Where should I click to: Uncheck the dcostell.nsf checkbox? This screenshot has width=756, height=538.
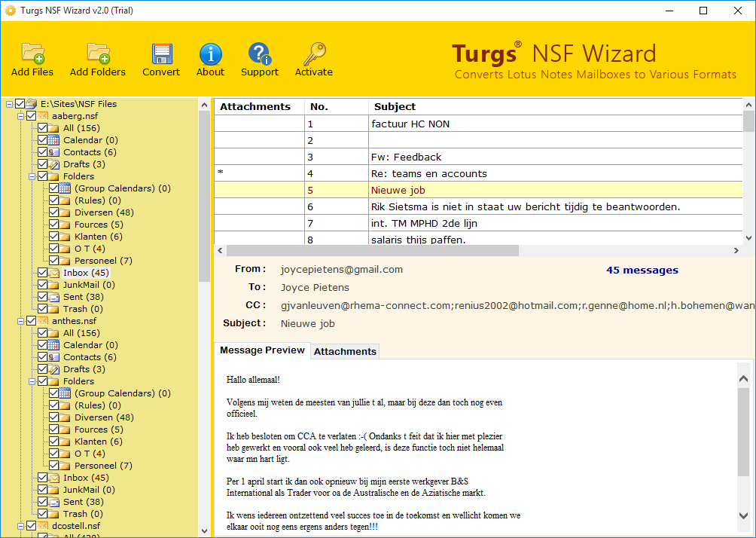32,526
